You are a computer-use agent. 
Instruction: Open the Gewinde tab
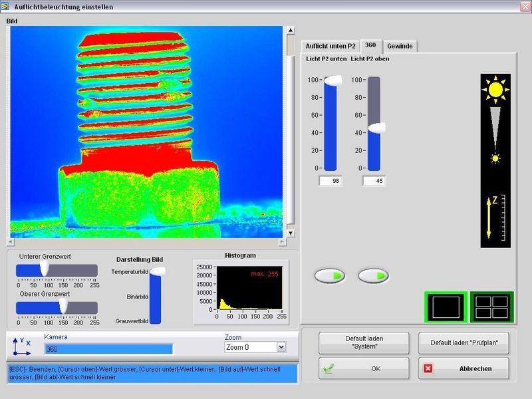(400, 46)
